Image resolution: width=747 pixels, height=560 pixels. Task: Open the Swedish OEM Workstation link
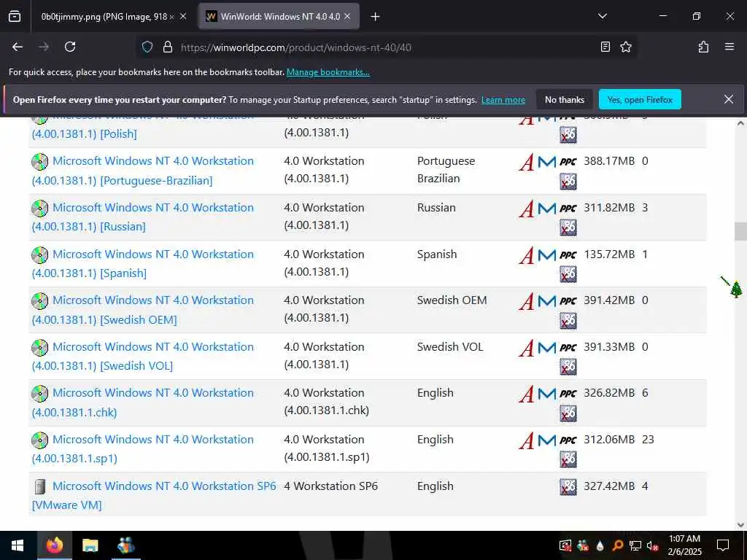coord(142,309)
